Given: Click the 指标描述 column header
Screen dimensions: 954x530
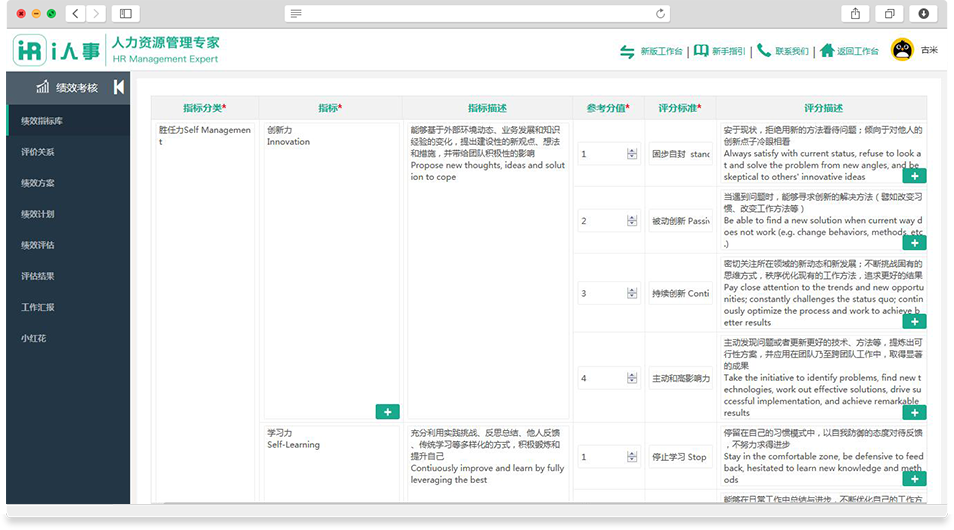Looking at the screenshot, I should coord(487,108).
